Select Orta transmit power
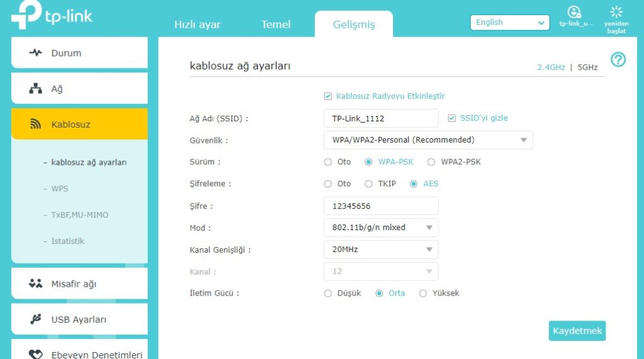The height and width of the screenshot is (359, 644). [x=379, y=293]
